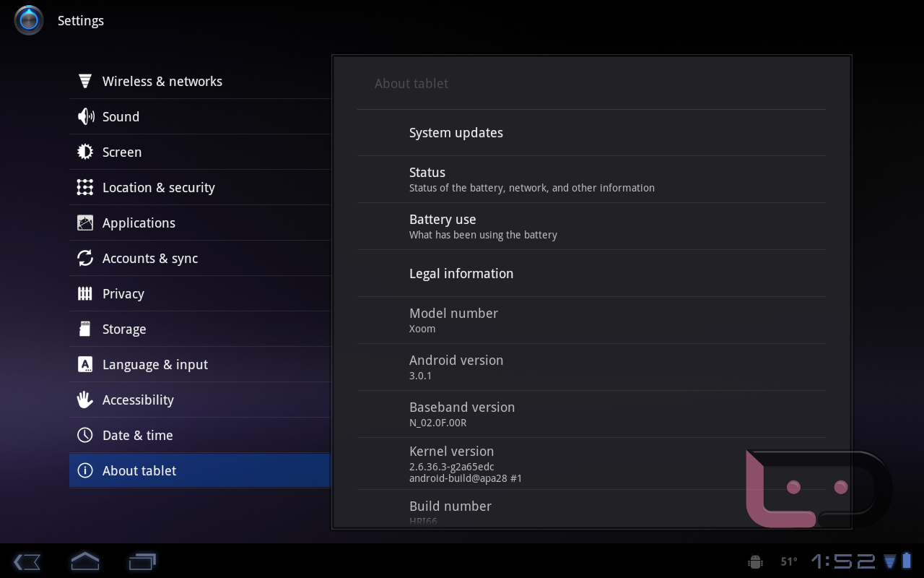The width and height of the screenshot is (924, 578).
Task: Tap the Location & security grid icon
Action: pos(85,188)
